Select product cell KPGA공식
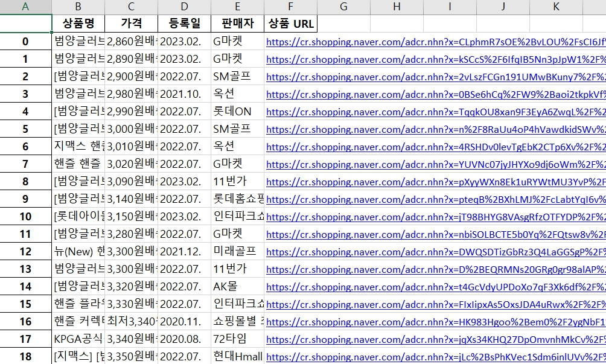The image size is (606, 364). click(78, 339)
